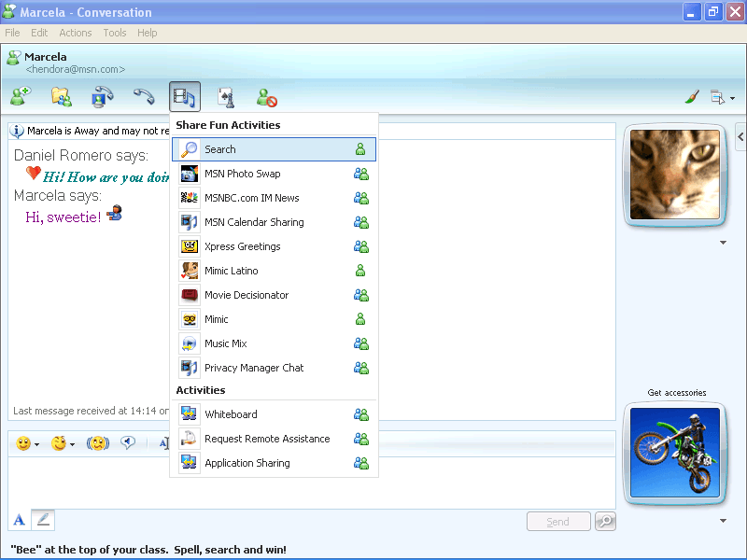Open the Actions menu
This screenshot has width=747, height=560.
tap(75, 32)
